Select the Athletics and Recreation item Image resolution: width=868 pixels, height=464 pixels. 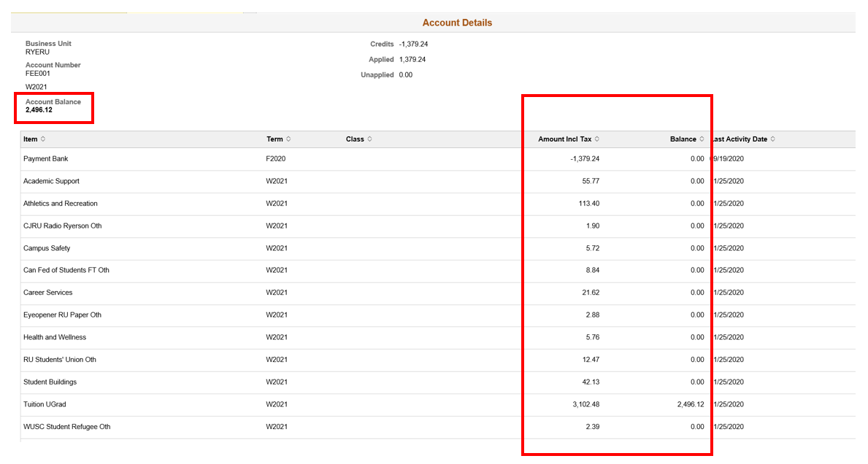tap(61, 204)
